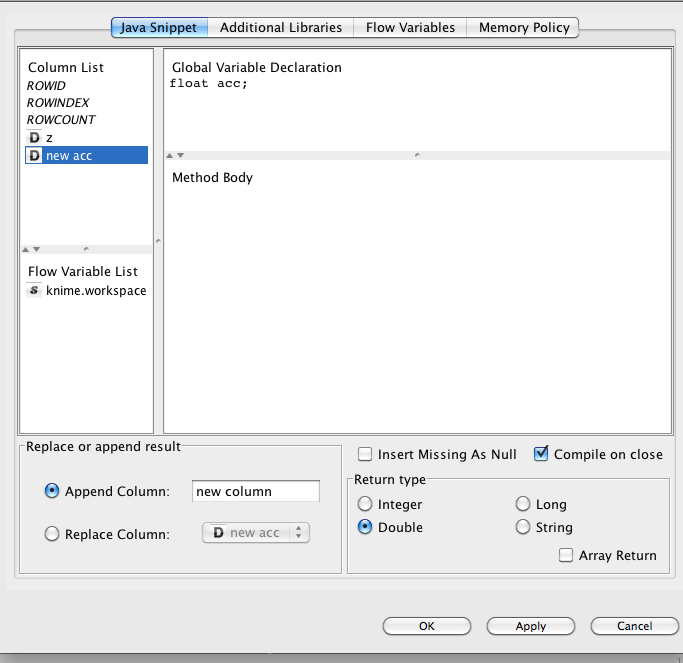The height and width of the screenshot is (663, 683).
Task: Open the Replace Column dropdown
Action: (x=256, y=533)
